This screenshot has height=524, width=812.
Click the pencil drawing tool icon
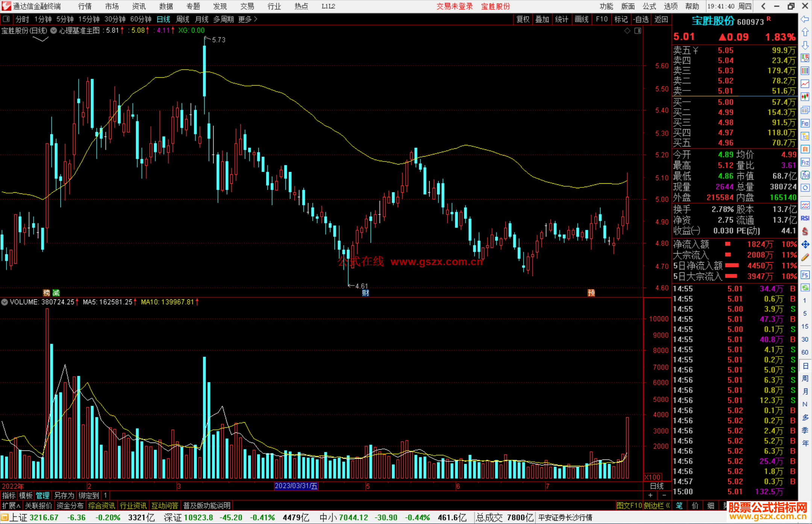(x=805, y=258)
